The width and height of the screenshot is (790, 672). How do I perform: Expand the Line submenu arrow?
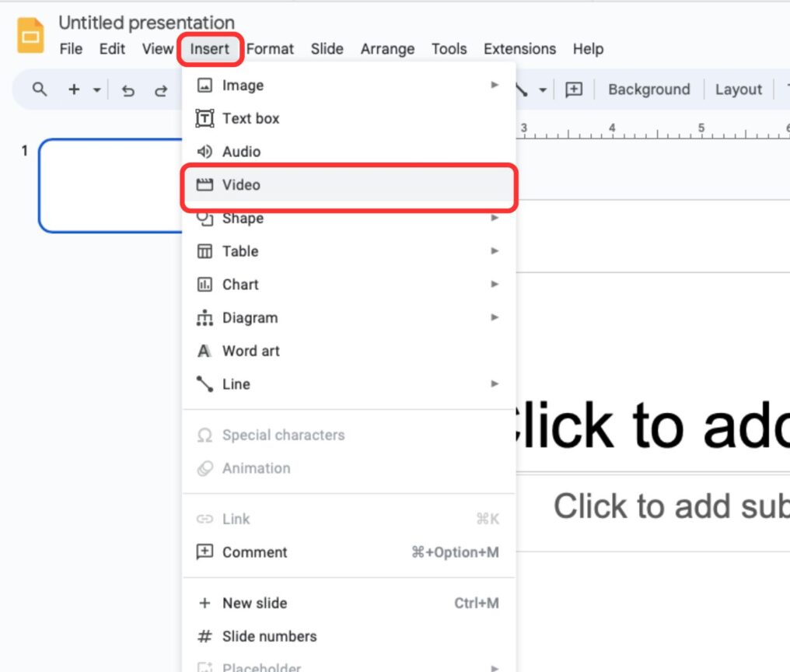coord(495,383)
